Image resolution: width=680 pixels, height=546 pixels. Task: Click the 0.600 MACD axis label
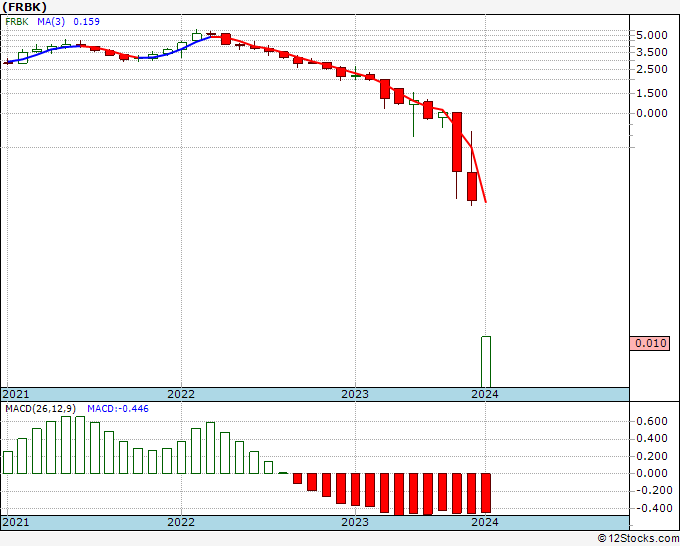(651, 421)
